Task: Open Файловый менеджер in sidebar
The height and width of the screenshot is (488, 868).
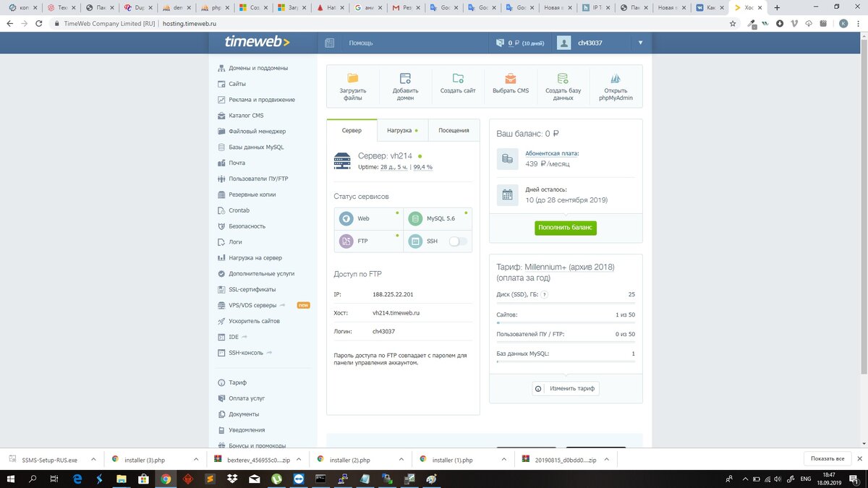Action: (258, 132)
